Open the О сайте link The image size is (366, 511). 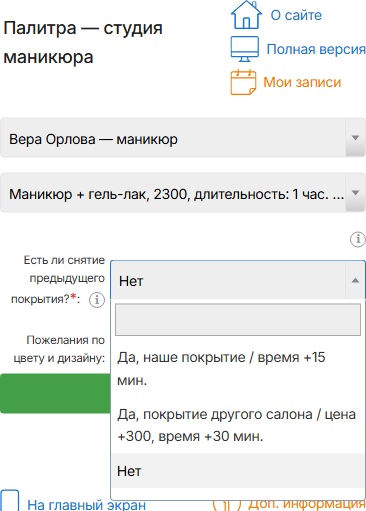(x=296, y=15)
